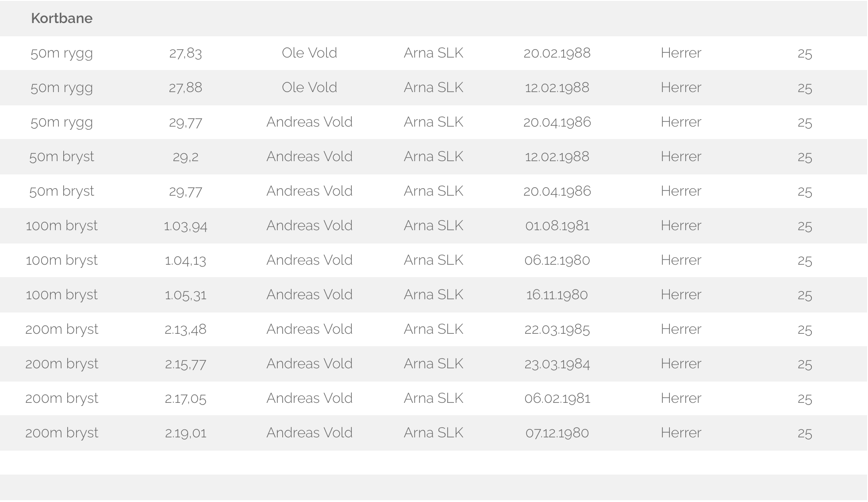868x502 pixels.
Task: Click the Kortbane section heading
Action: 61,18
